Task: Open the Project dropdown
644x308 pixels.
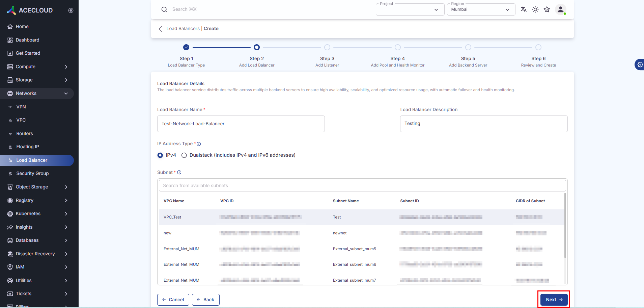Action: coord(410,9)
